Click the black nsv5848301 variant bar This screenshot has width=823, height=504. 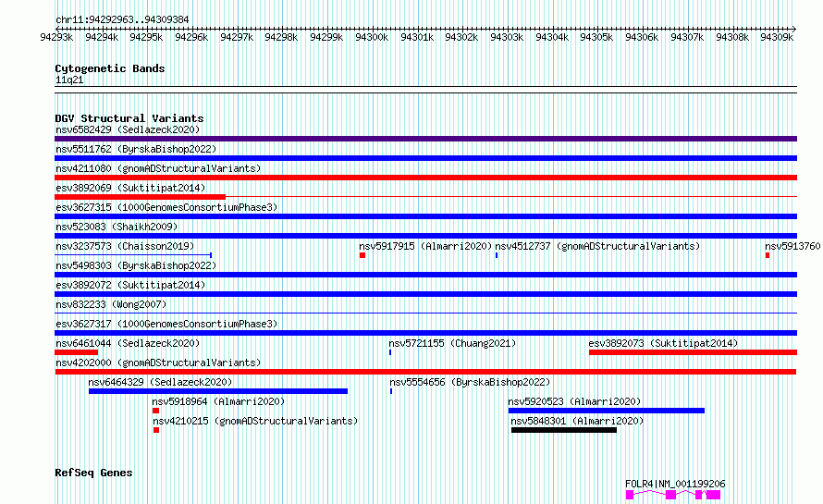point(564,430)
